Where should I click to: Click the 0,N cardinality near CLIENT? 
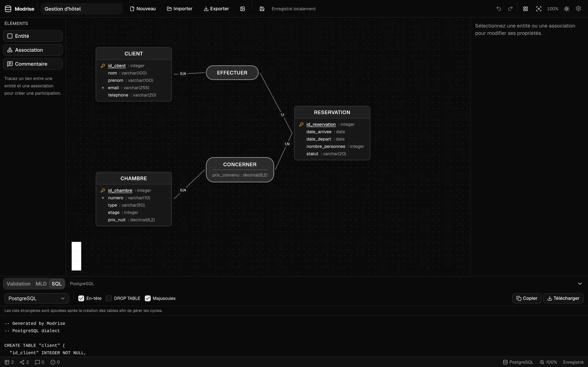tap(183, 74)
